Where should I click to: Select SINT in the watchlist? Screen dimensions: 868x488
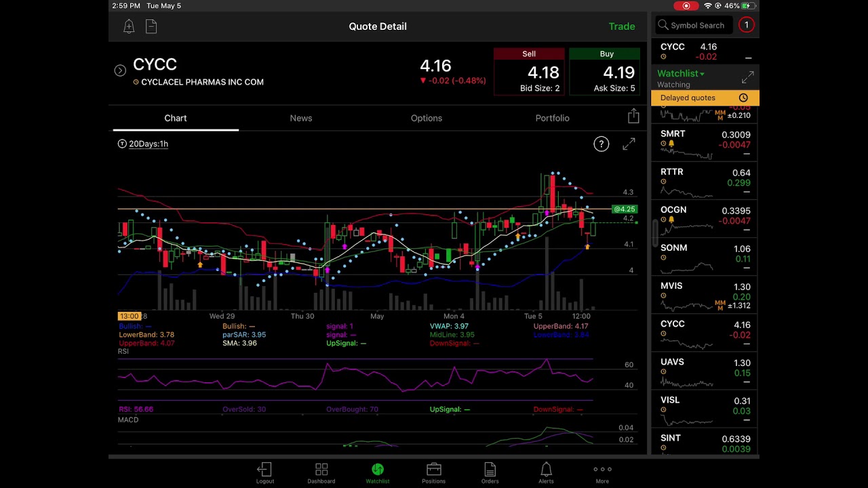pos(705,442)
